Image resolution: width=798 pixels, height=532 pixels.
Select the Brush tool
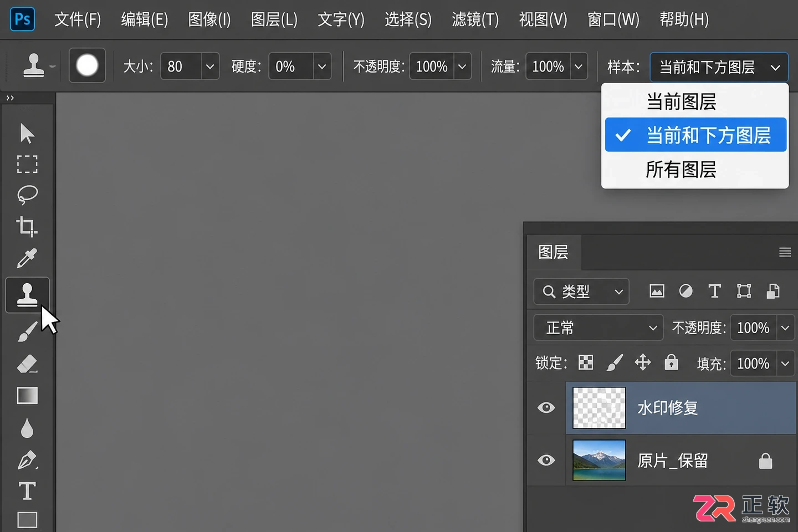tap(27, 332)
